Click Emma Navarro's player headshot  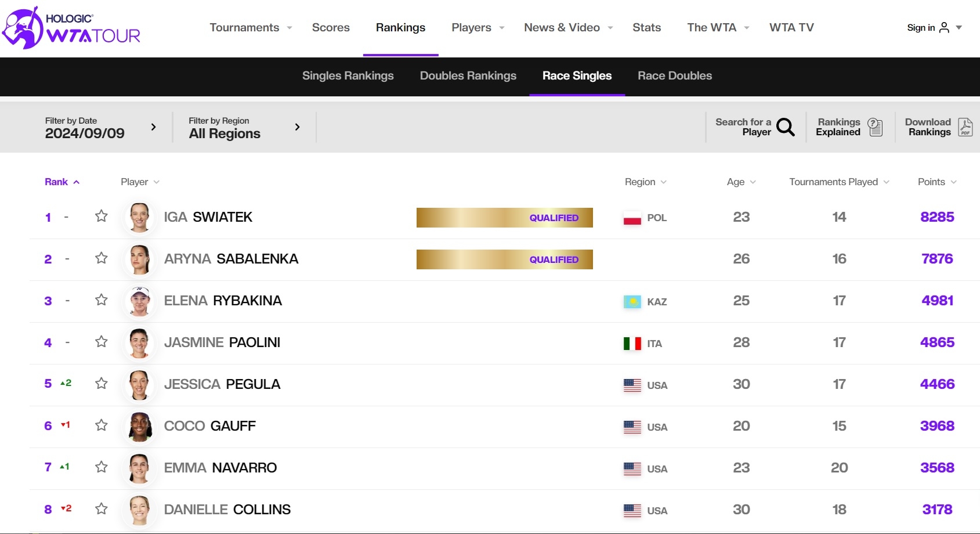[139, 468]
